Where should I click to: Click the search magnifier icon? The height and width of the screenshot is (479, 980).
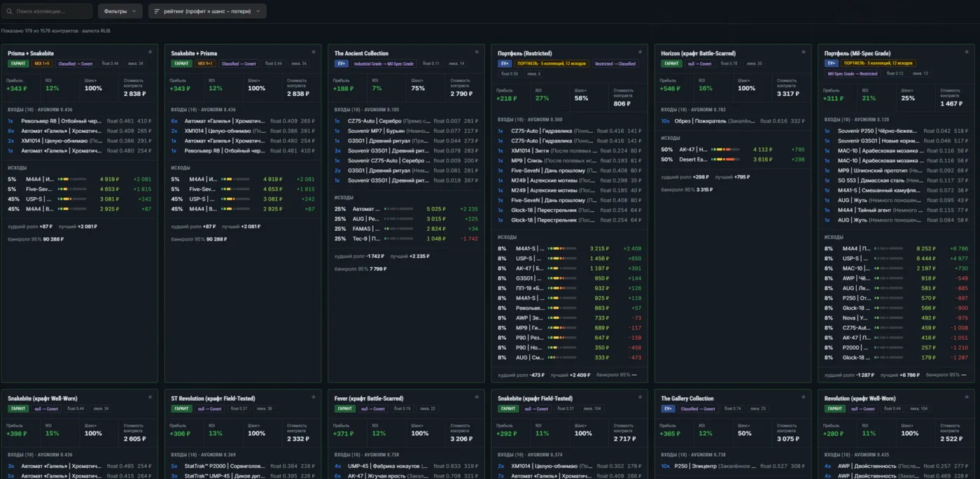[10, 11]
